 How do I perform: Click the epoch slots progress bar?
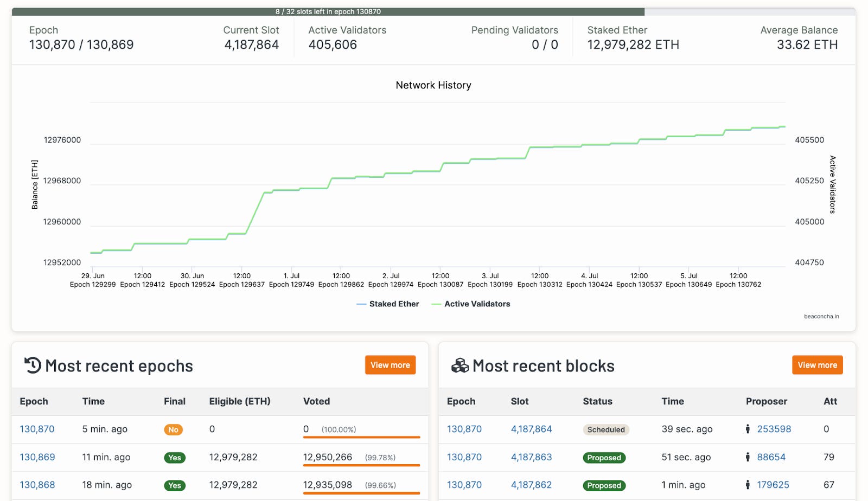coord(433,11)
